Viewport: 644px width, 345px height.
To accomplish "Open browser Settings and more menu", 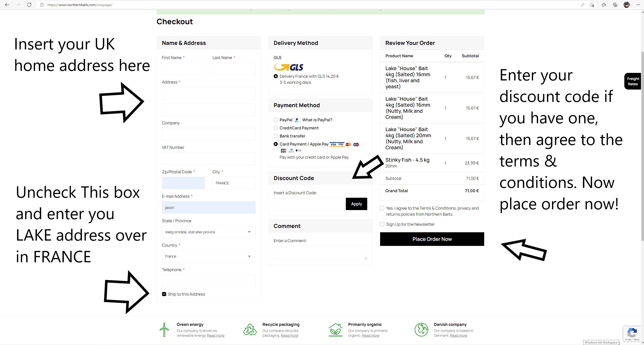I will (638, 5).
